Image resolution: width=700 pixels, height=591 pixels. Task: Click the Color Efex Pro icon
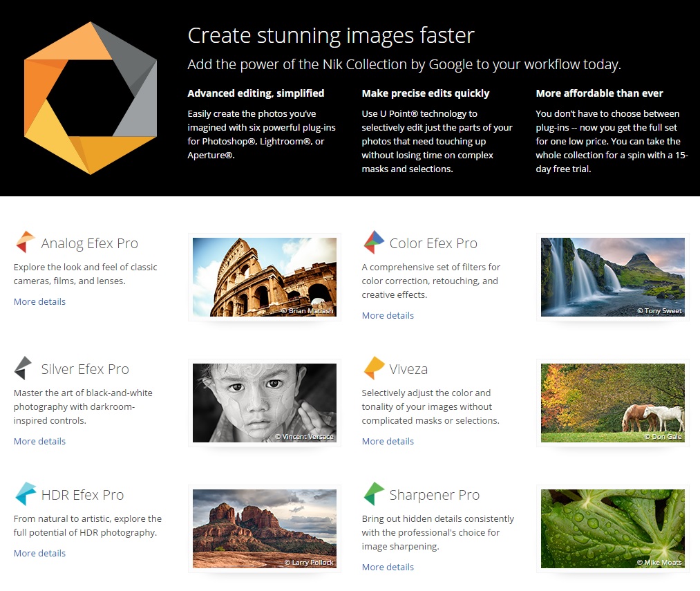(x=374, y=242)
